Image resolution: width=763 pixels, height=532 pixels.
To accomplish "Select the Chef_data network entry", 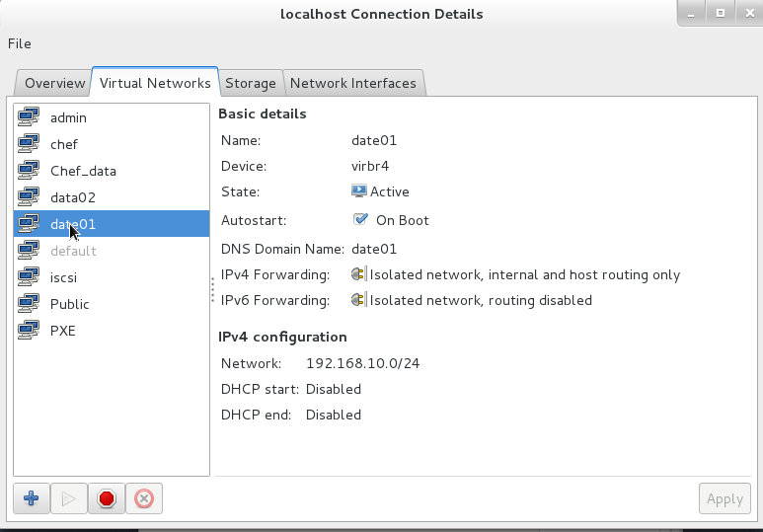I will coord(83,171).
